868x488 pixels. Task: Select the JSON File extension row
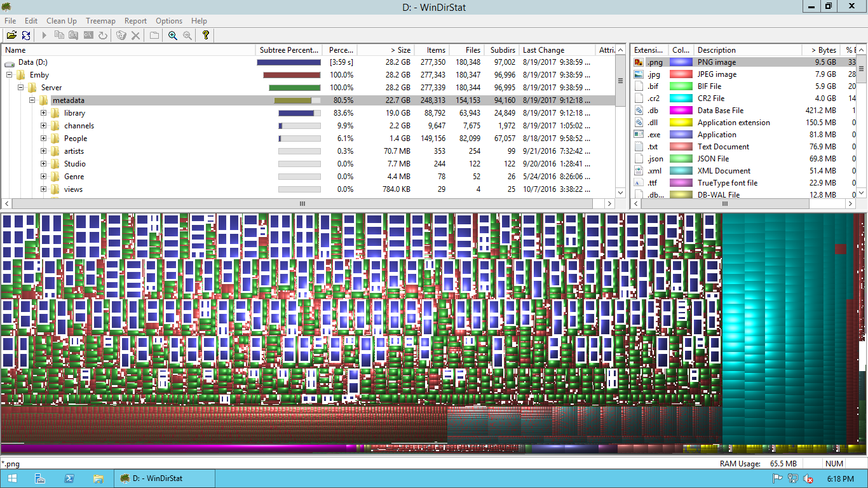pos(744,159)
